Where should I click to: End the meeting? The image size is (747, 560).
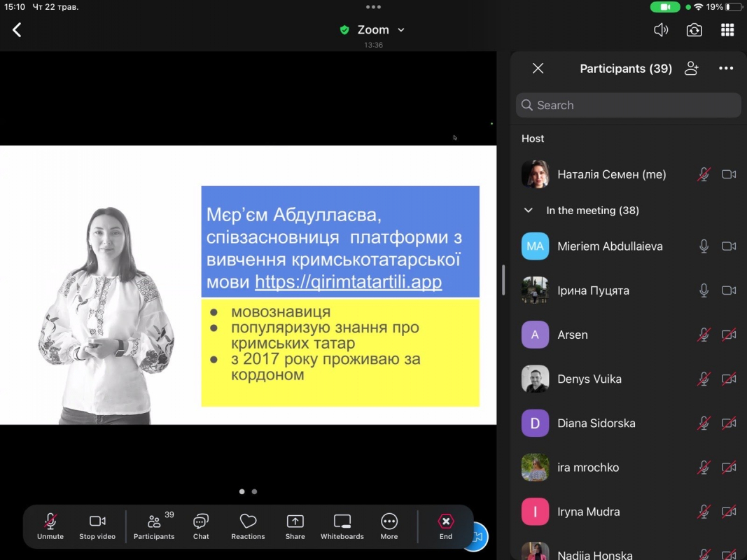446,526
